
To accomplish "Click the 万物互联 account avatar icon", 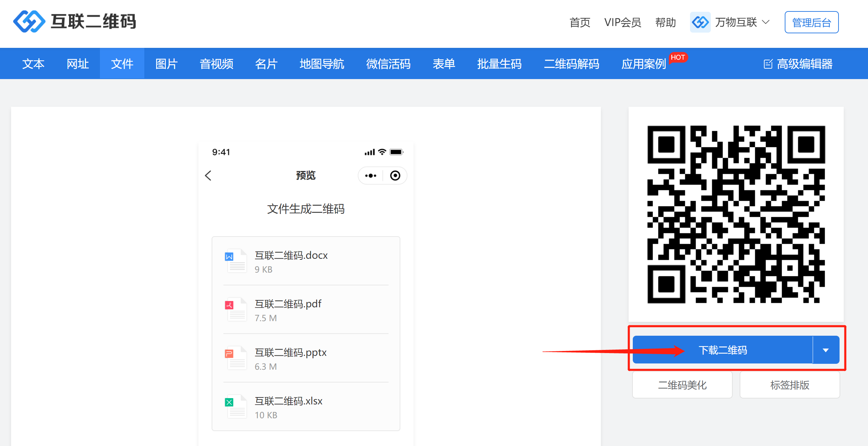I will (700, 23).
